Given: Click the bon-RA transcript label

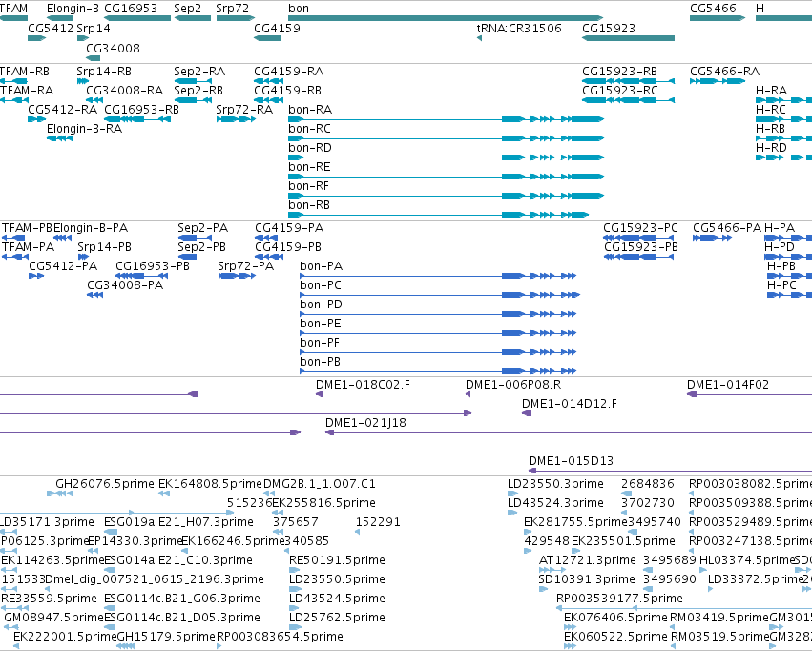Looking at the screenshot, I should coord(310,109).
